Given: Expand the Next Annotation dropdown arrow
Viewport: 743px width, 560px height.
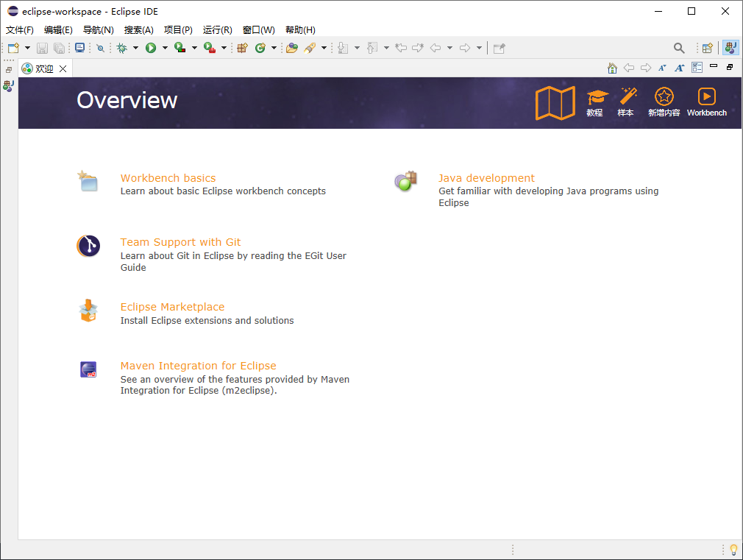Looking at the screenshot, I should (x=358, y=48).
